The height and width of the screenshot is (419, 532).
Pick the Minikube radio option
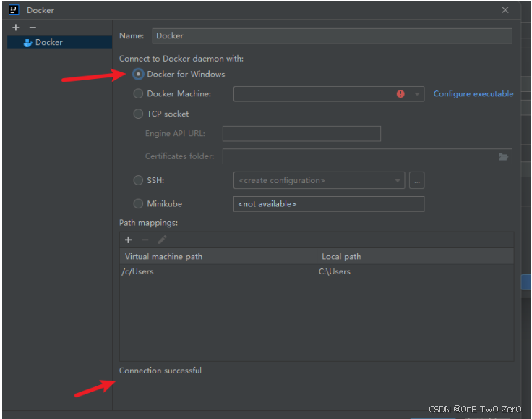click(x=138, y=204)
